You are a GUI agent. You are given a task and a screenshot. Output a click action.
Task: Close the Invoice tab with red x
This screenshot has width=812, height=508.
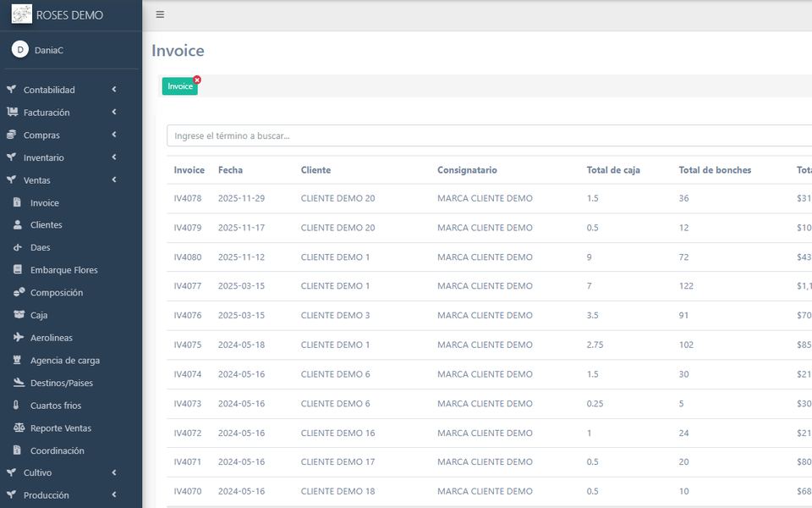pos(197,80)
